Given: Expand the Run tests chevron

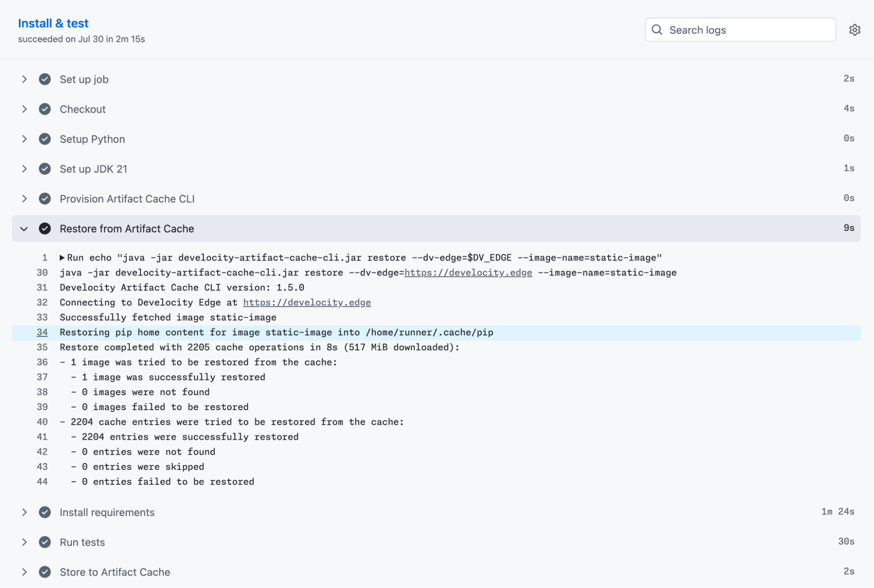Looking at the screenshot, I should coord(24,542).
